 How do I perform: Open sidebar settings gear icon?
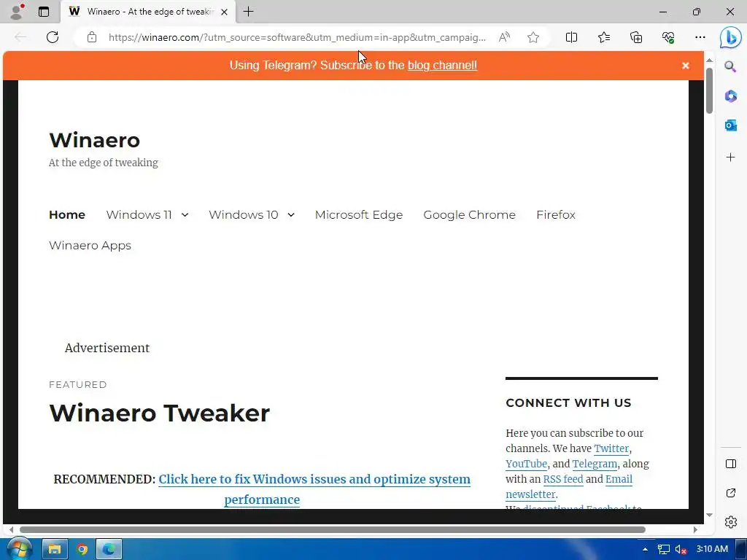(x=730, y=522)
